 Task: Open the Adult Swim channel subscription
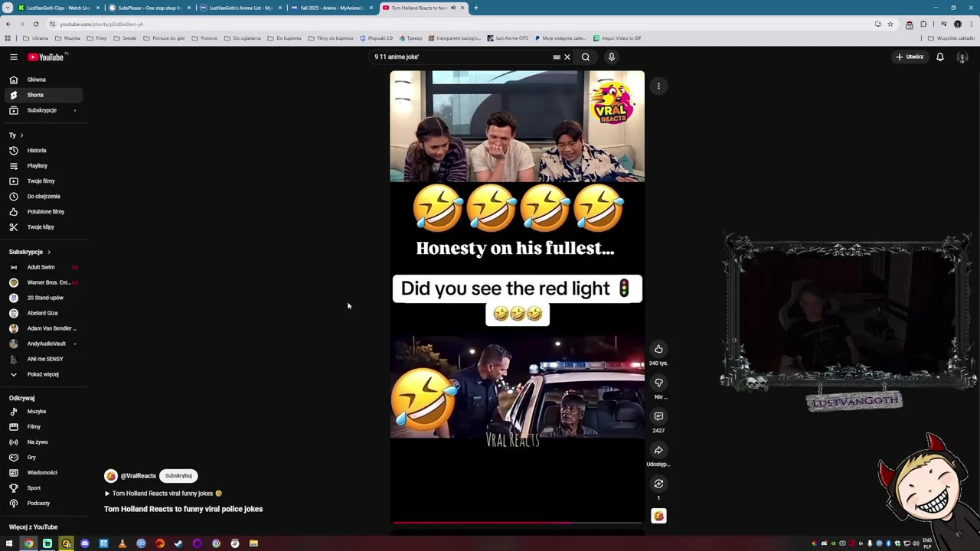pyautogui.click(x=44, y=267)
